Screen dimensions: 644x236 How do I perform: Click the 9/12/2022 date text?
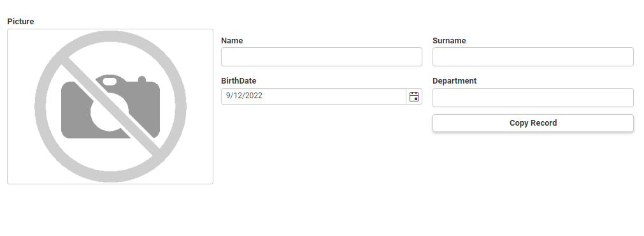click(244, 96)
